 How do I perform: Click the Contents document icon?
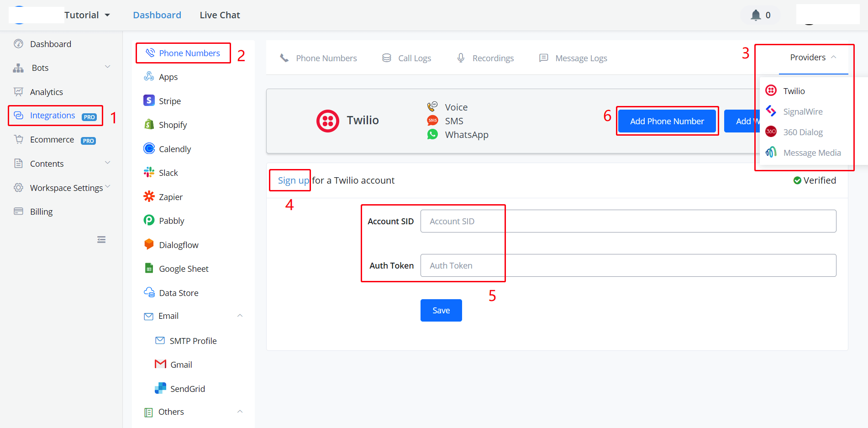pos(18,164)
